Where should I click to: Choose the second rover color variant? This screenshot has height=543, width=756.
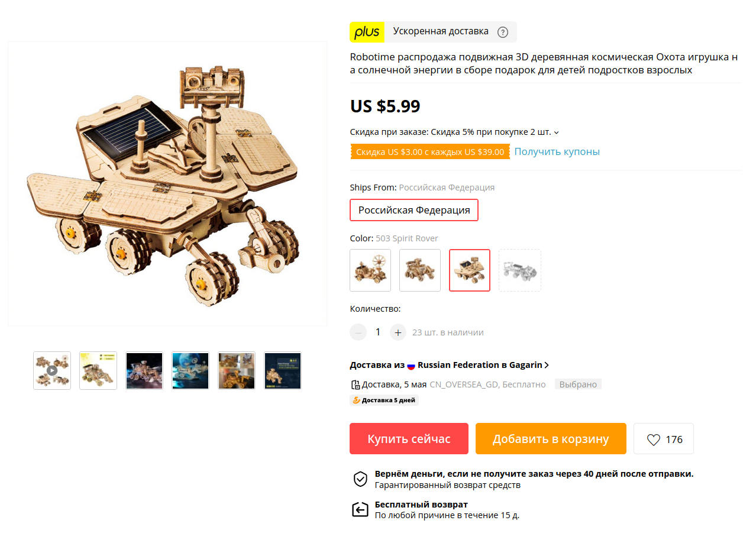pos(420,270)
